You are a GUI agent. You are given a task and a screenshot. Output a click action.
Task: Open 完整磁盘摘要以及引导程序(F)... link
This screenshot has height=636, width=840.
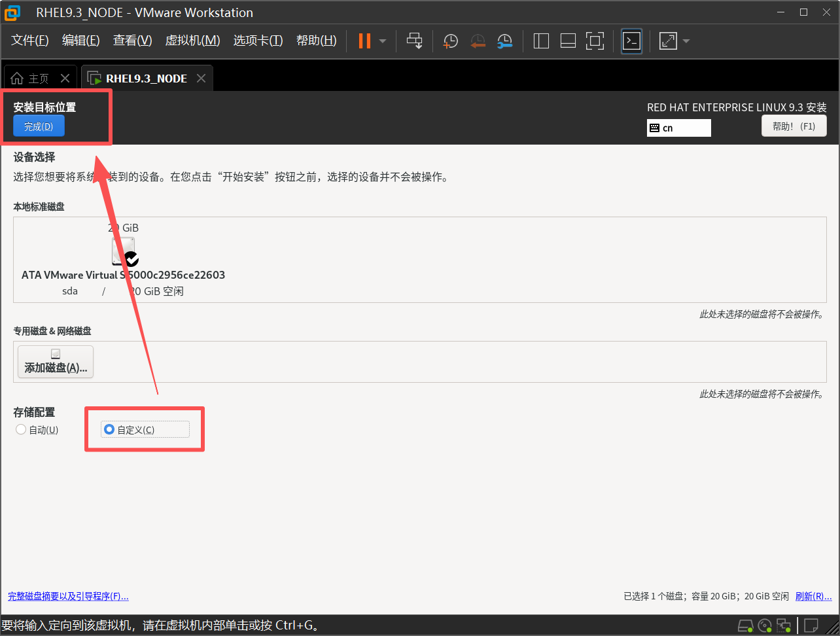[68, 597]
